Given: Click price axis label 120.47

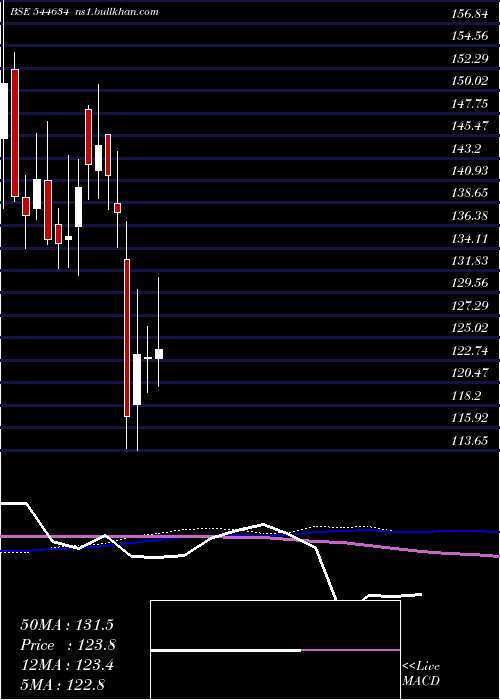Looking at the screenshot, I should point(470,373).
